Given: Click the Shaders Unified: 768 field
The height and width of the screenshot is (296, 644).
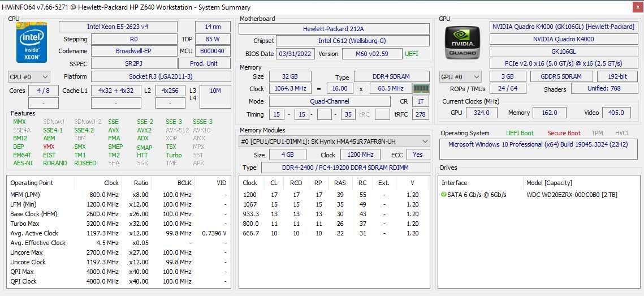Looking at the screenshot, I should [606, 88].
